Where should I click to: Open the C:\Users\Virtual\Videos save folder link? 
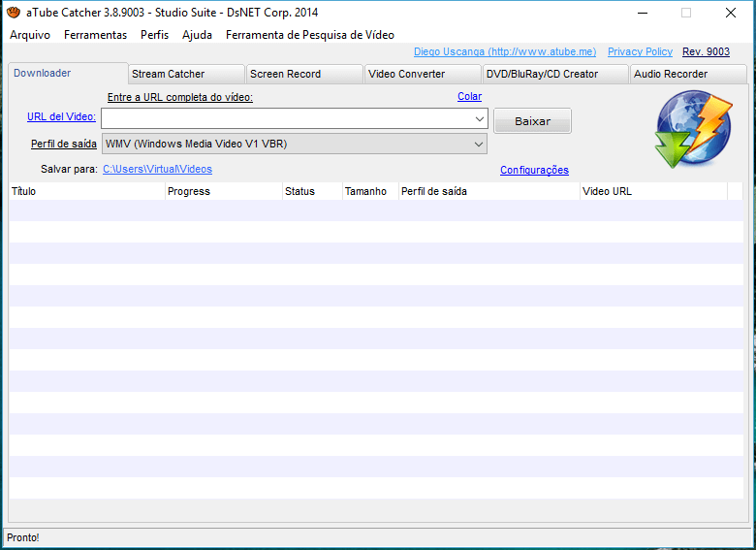click(x=157, y=169)
